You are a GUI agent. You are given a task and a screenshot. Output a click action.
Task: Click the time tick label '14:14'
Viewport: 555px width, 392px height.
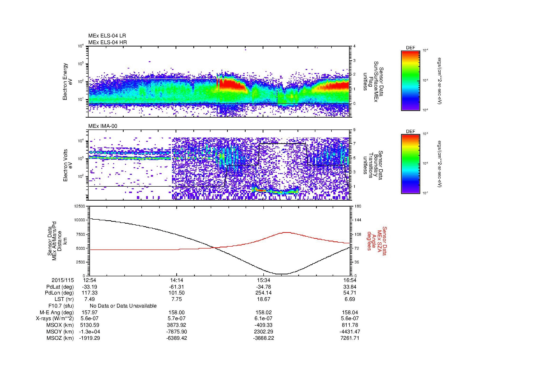click(x=177, y=280)
